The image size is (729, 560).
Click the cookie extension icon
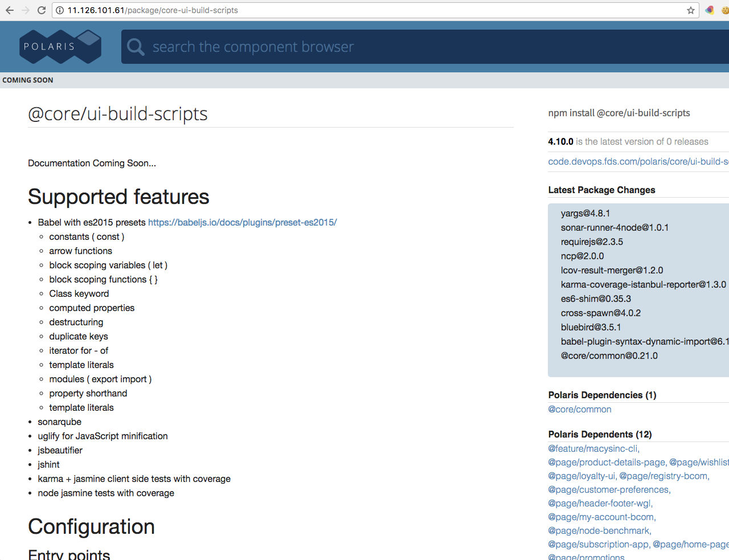[724, 10]
